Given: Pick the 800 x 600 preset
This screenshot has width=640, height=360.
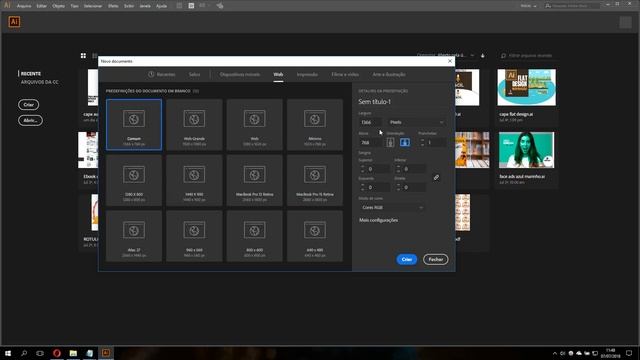Looking at the screenshot, I should pos(255,236).
